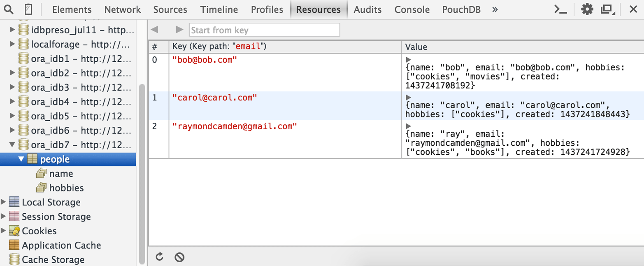Click the next page arrow button
Screen dimensions: 644x266
(x=180, y=29)
